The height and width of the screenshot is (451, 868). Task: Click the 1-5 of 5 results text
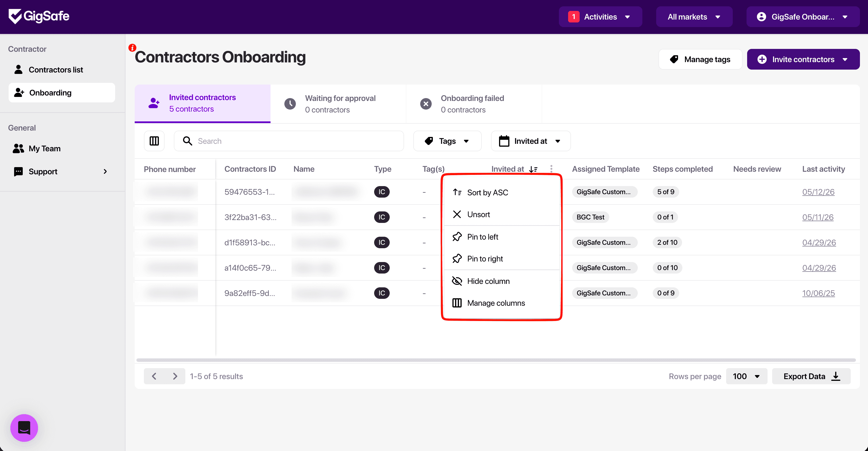[216, 376]
